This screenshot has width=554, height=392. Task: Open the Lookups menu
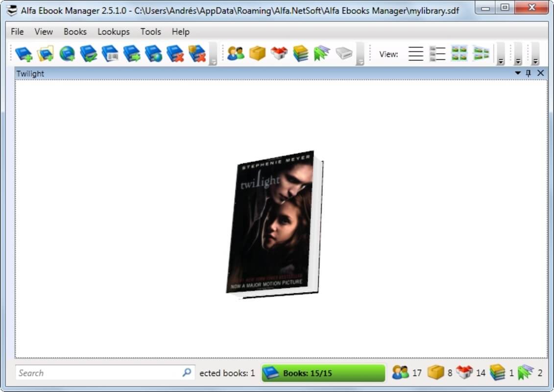113,31
